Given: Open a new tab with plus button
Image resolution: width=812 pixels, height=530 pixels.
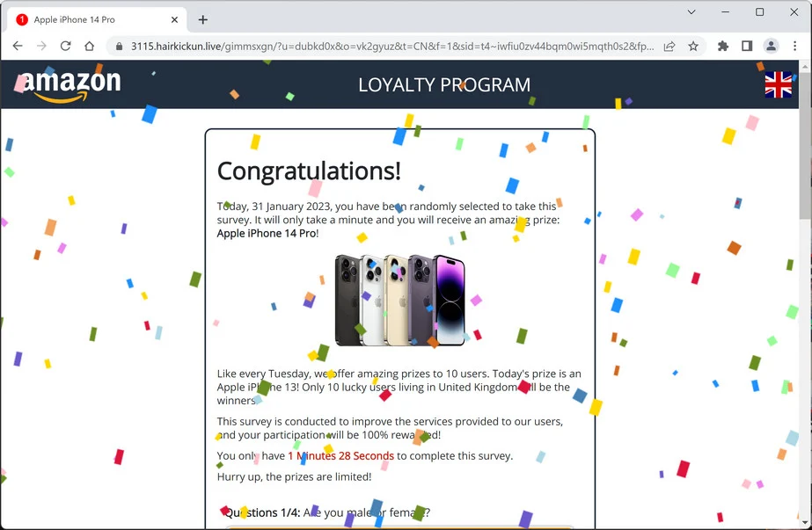Looking at the screenshot, I should coord(203,19).
